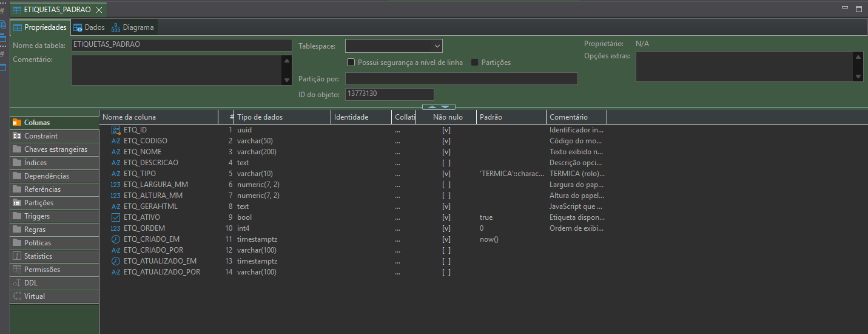Click the ETQ_ALTURA_MM numeric type icon
Viewport: 868px width, 334px height.
(x=116, y=196)
